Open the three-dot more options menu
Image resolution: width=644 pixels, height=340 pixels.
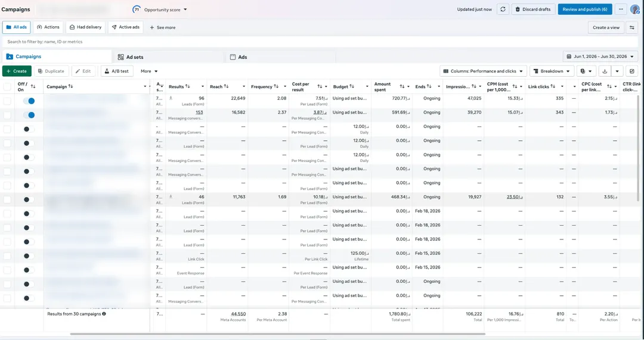point(621,9)
